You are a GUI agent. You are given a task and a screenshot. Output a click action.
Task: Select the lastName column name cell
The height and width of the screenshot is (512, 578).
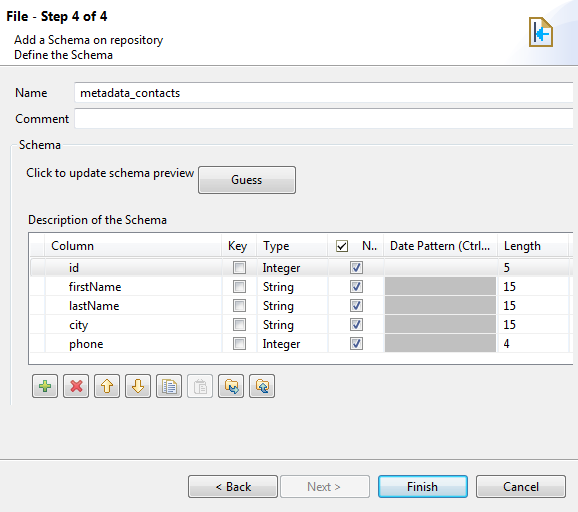pos(133,306)
